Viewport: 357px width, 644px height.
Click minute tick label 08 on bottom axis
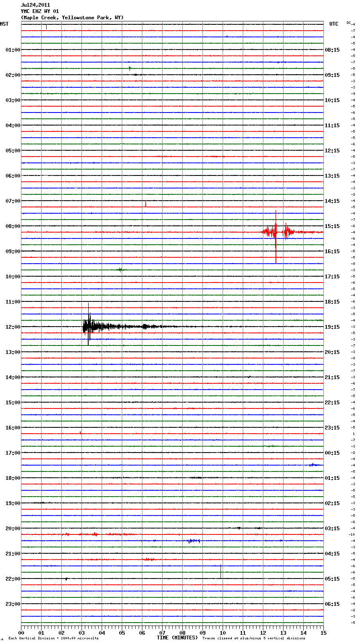[x=182, y=633]
